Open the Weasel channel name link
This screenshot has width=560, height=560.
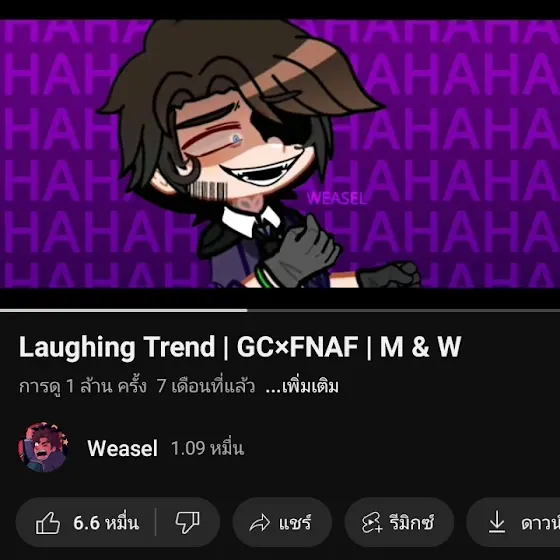coord(122,448)
